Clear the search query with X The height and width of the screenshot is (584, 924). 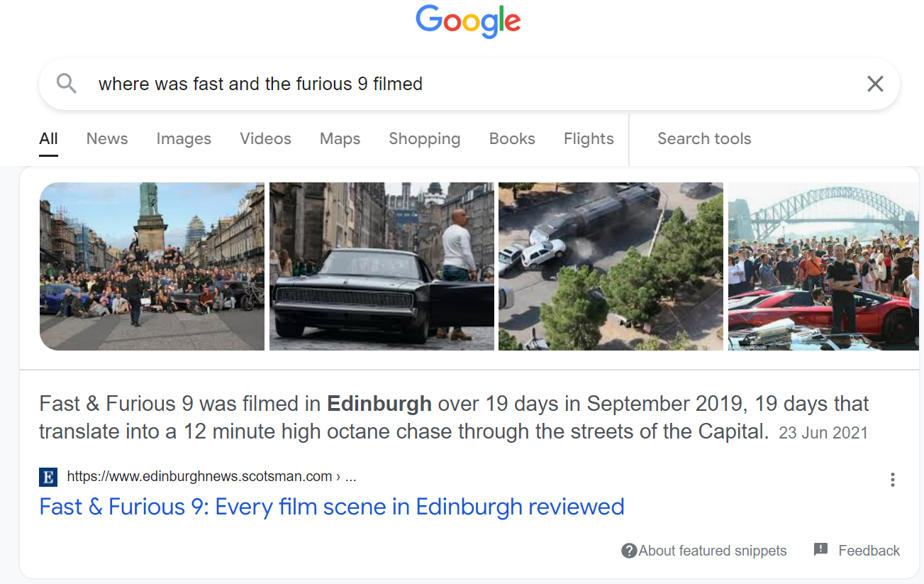pyautogui.click(x=875, y=84)
